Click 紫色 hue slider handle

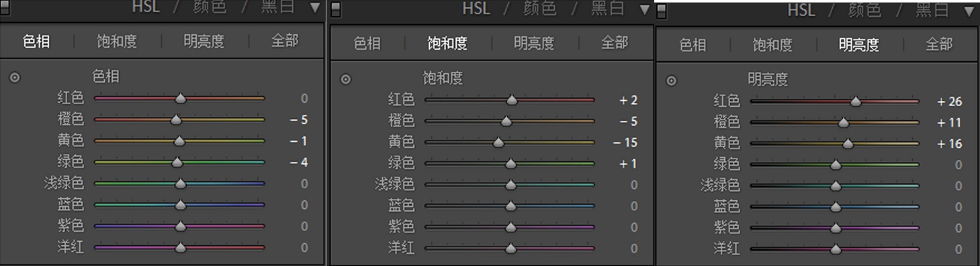coord(180,226)
